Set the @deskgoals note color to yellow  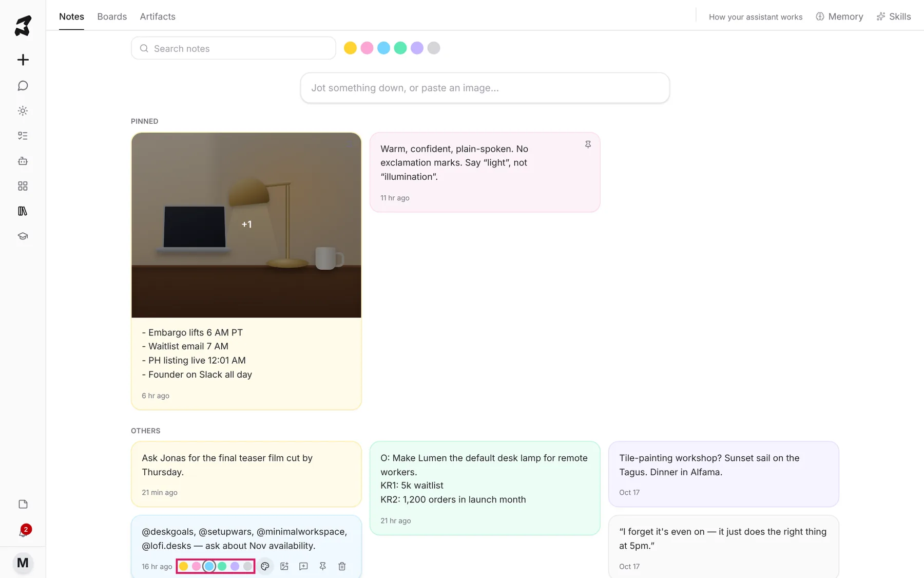(x=183, y=566)
